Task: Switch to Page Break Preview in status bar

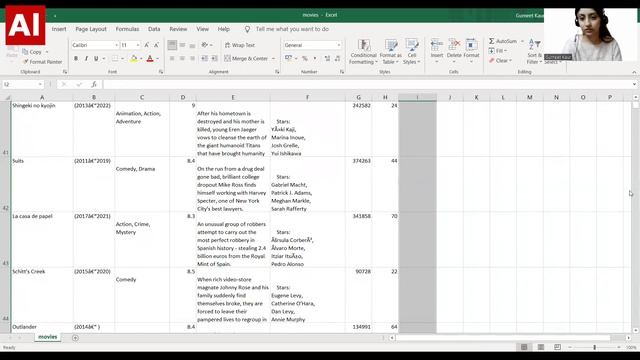Action: pyautogui.click(x=558, y=347)
